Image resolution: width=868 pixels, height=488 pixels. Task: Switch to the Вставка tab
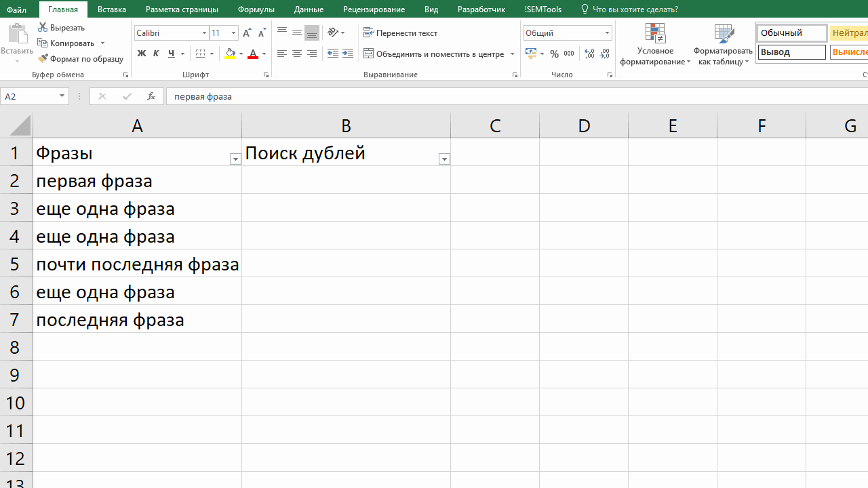[112, 9]
